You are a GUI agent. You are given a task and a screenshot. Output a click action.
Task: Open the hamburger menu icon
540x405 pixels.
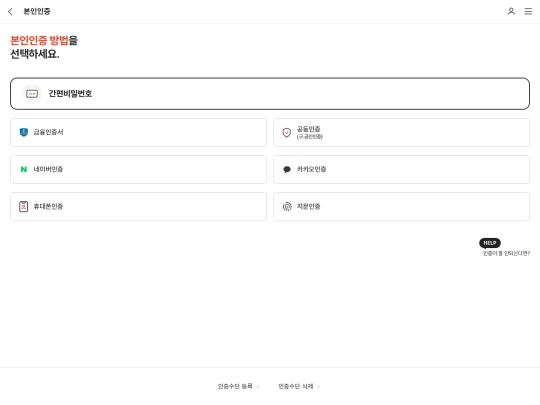pos(528,11)
